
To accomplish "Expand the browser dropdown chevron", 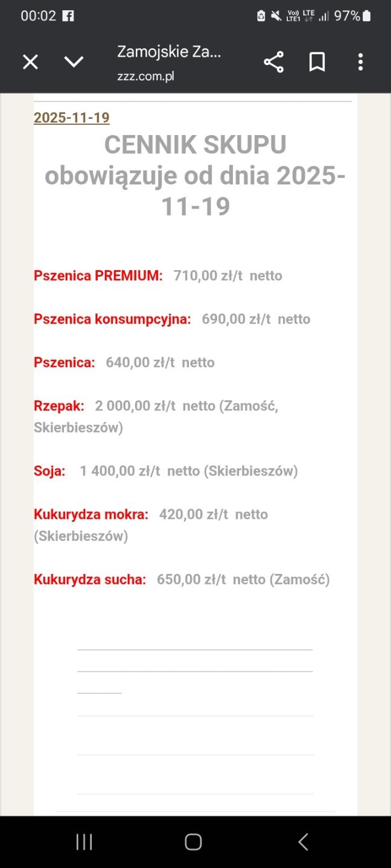I will pos(74,62).
